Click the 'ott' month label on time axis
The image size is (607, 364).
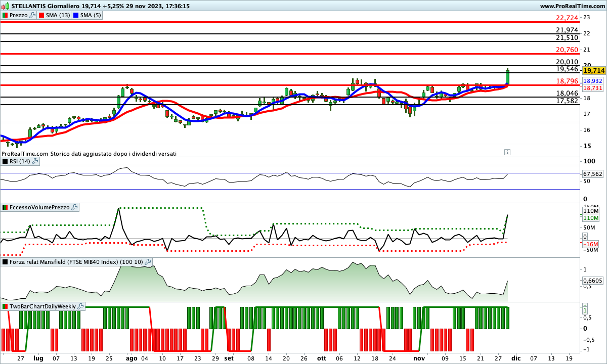322,358
